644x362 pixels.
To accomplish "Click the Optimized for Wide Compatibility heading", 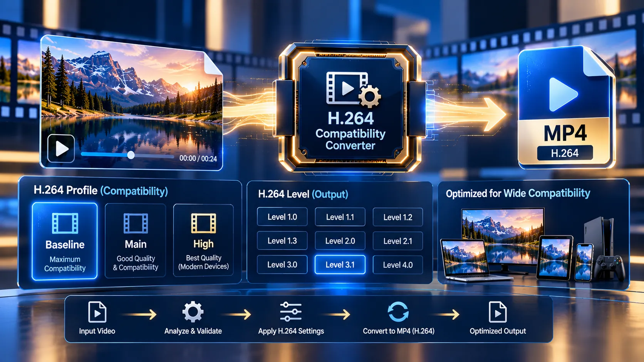I will (x=518, y=193).
